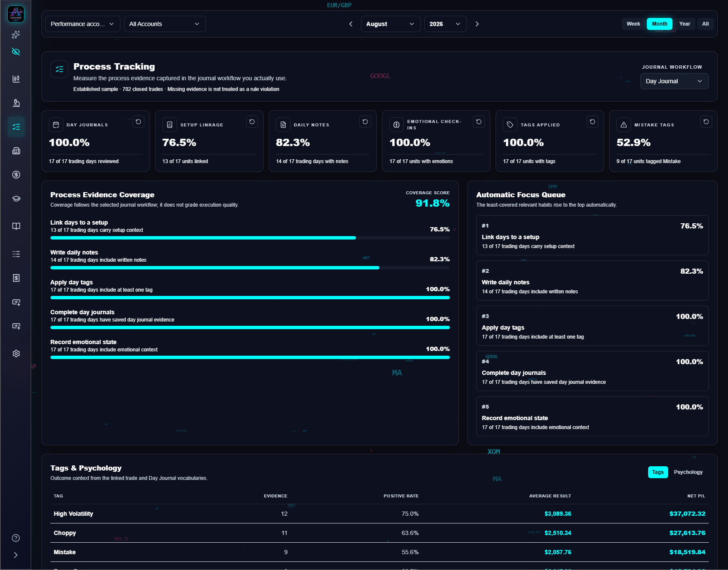Open the open-book journal sidebar icon
The height and width of the screenshot is (570, 728).
16,226
